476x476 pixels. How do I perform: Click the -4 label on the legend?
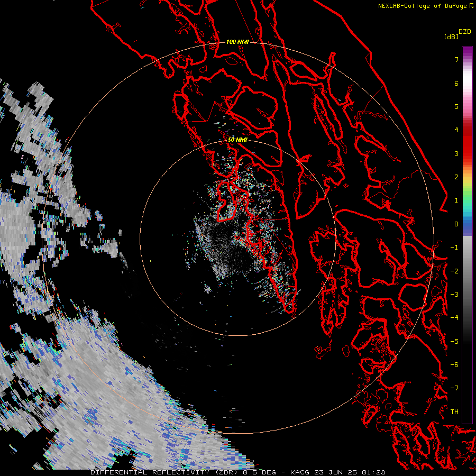pyautogui.click(x=454, y=317)
